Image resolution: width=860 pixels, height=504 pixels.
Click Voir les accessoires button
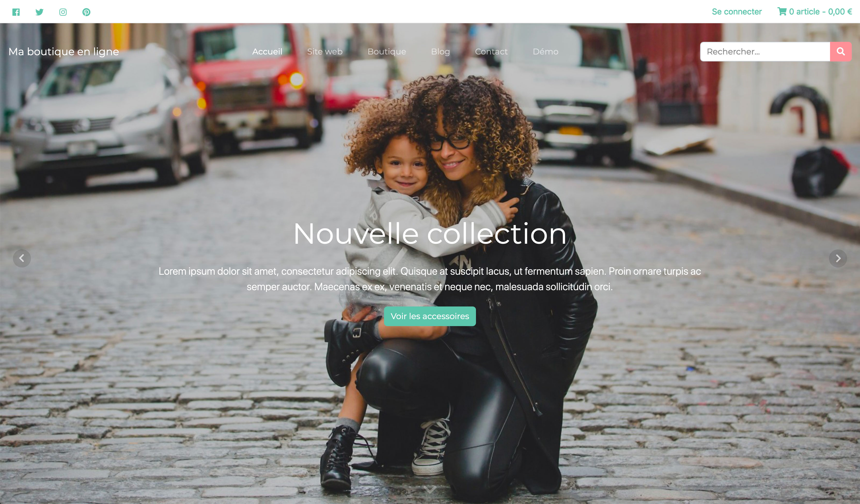pyautogui.click(x=430, y=316)
